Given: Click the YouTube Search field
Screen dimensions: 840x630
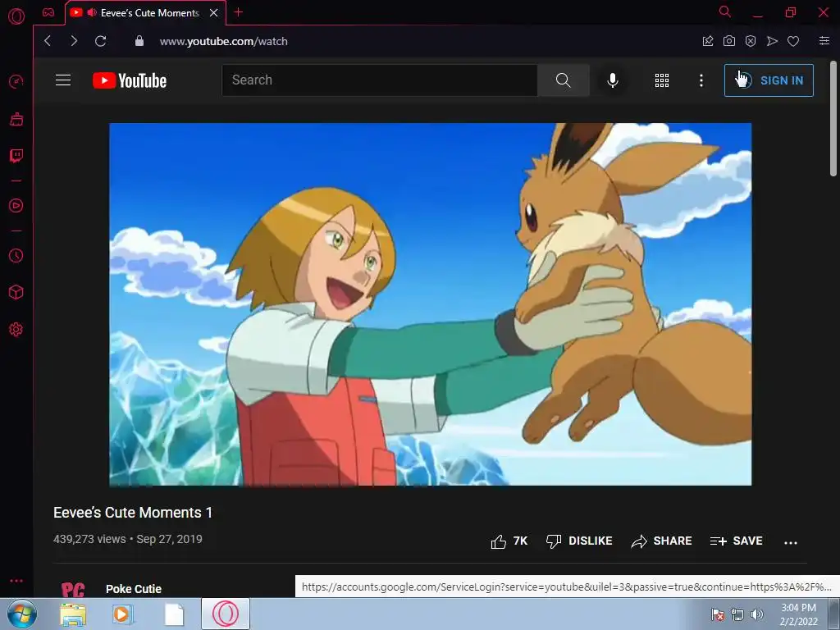Looking at the screenshot, I should (x=379, y=80).
